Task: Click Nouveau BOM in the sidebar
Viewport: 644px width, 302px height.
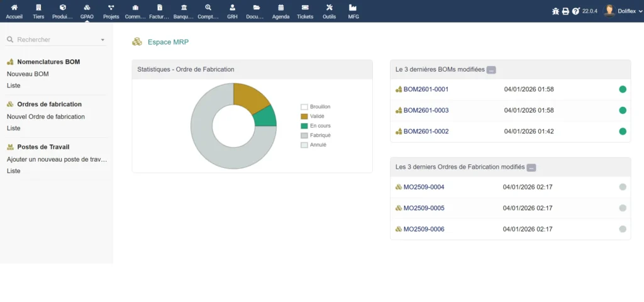Action: pyautogui.click(x=28, y=74)
